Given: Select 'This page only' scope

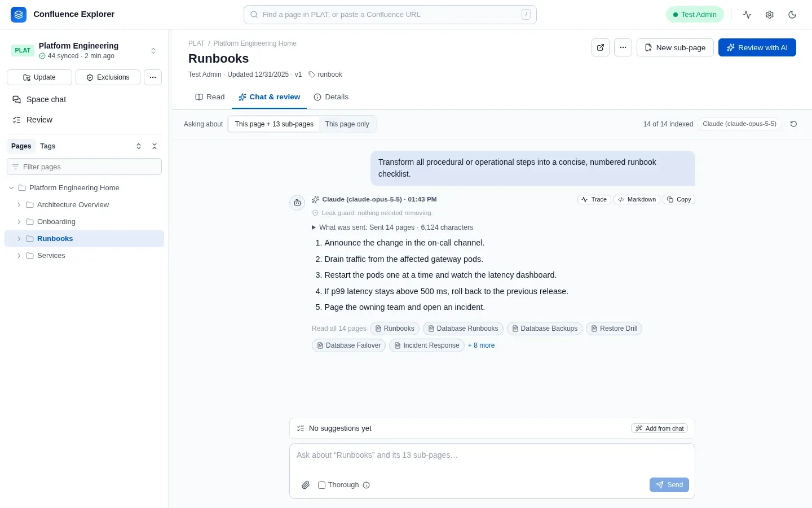Looking at the screenshot, I should tap(347, 124).
